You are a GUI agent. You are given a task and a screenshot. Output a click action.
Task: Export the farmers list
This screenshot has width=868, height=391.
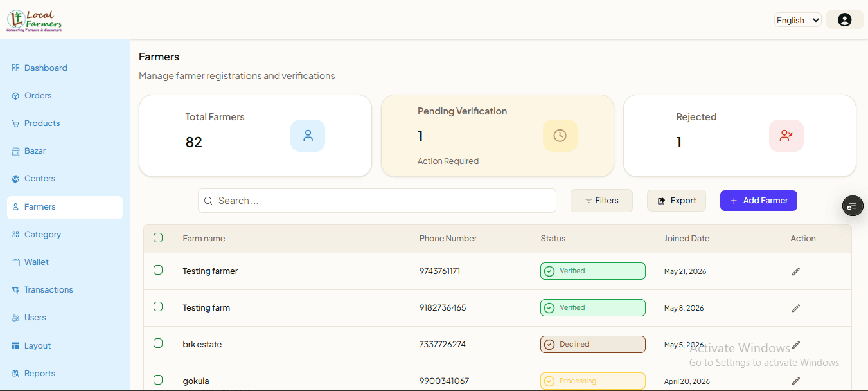point(677,201)
